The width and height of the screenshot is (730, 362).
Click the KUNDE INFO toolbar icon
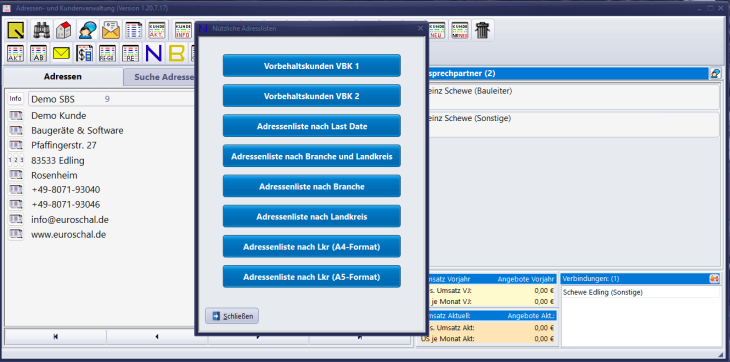click(183, 30)
